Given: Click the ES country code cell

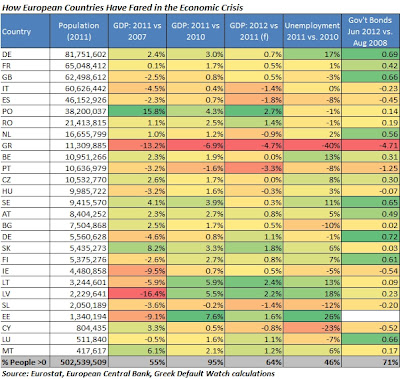Looking at the screenshot, I should [x=25, y=100].
